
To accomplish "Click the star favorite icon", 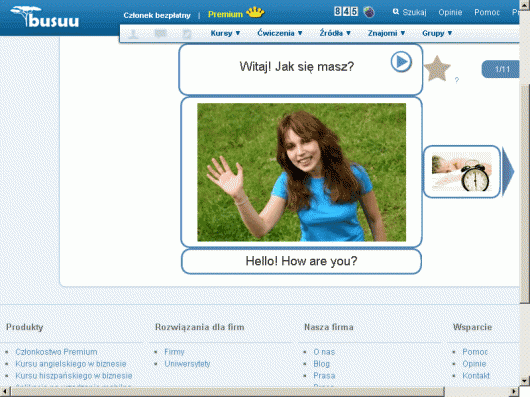I will tap(437, 69).
